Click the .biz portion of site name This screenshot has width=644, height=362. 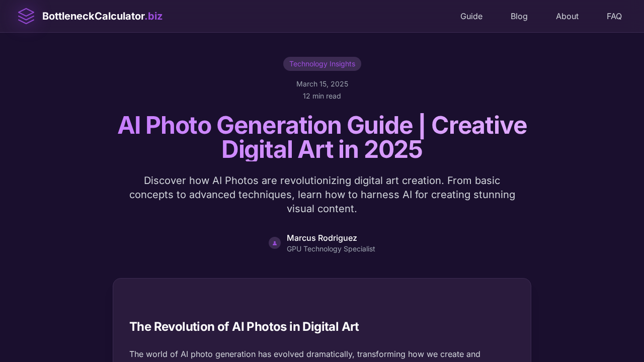(154, 16)
